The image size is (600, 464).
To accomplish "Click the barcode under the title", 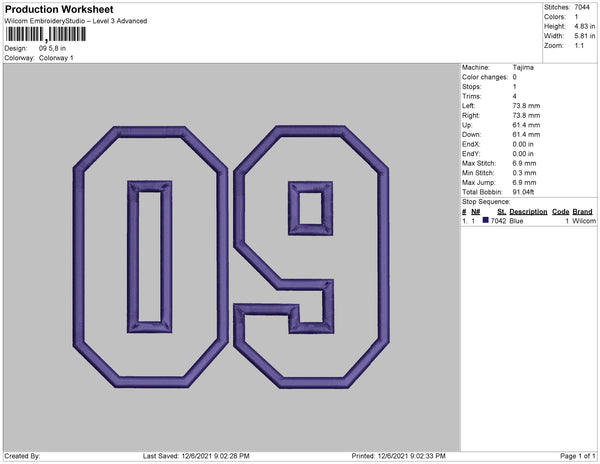I will pos(43,35).
